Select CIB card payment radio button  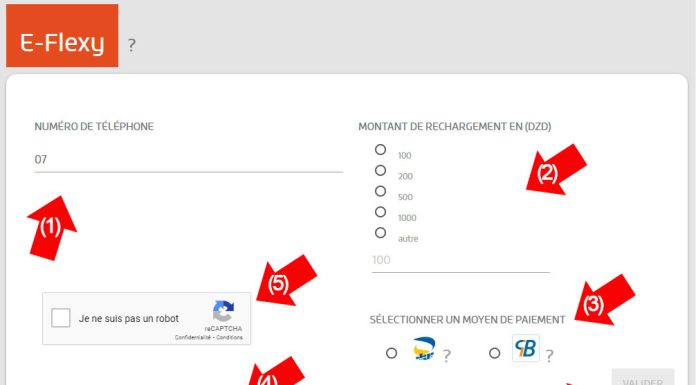(494, 353)
